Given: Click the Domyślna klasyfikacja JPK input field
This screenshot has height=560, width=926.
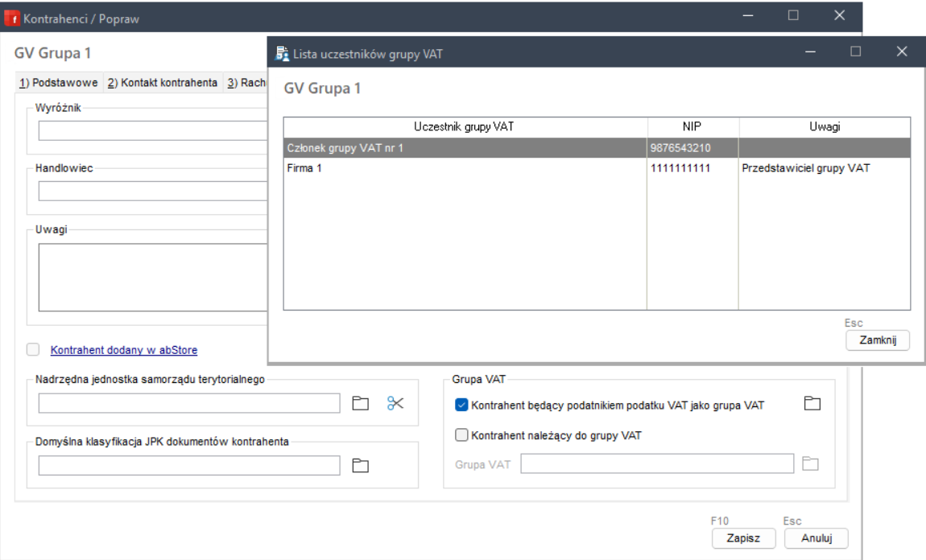Looking at the screenshot, I should [189, 466].
